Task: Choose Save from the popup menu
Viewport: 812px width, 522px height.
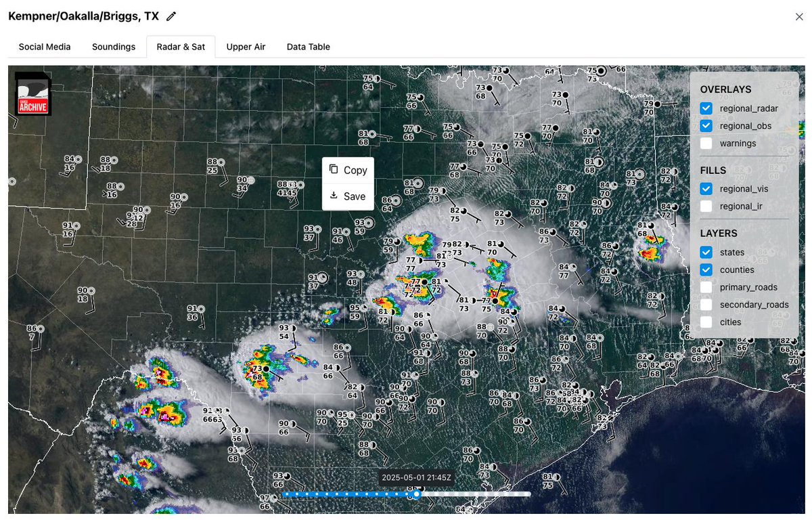Action: point(348,196)
